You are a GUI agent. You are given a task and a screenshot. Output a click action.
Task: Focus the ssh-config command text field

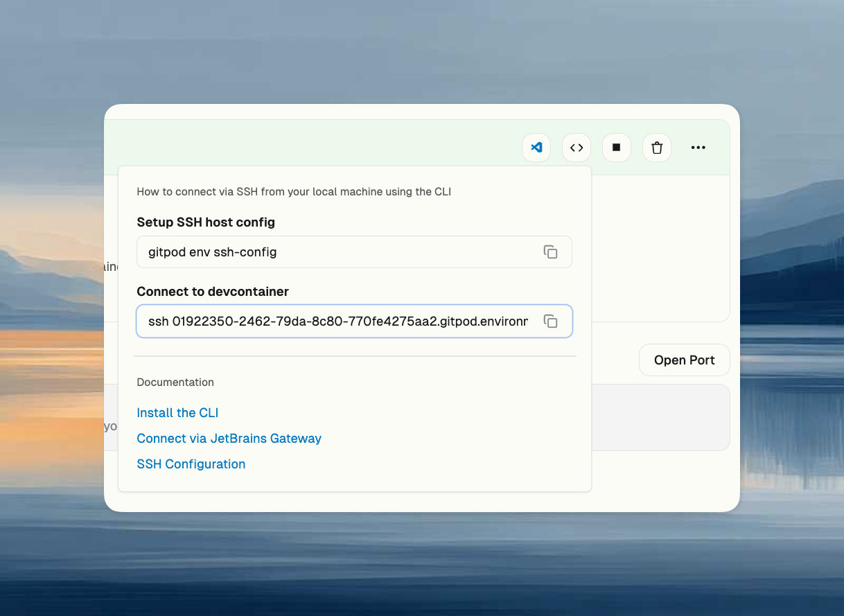(312, 252)
